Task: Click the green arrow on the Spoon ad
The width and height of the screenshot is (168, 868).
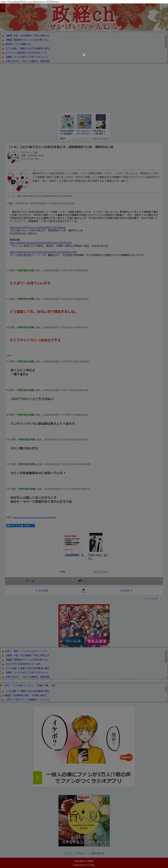Action: 37,778
